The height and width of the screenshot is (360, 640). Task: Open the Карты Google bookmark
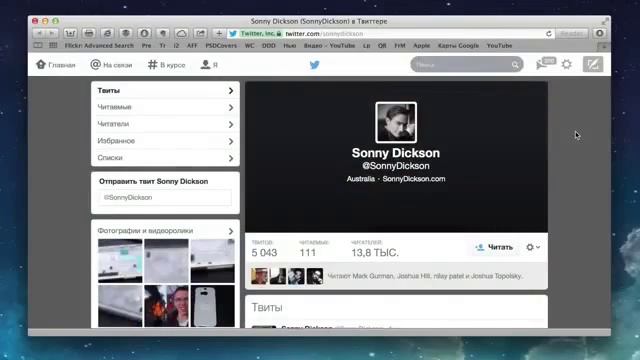pyautogui.click(x=458, y=46)
